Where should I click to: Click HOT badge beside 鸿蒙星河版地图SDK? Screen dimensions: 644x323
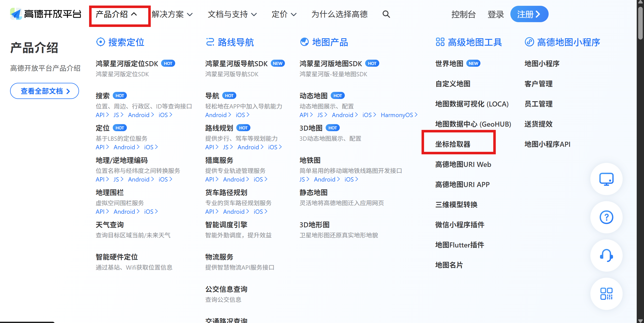click(372, 63)
